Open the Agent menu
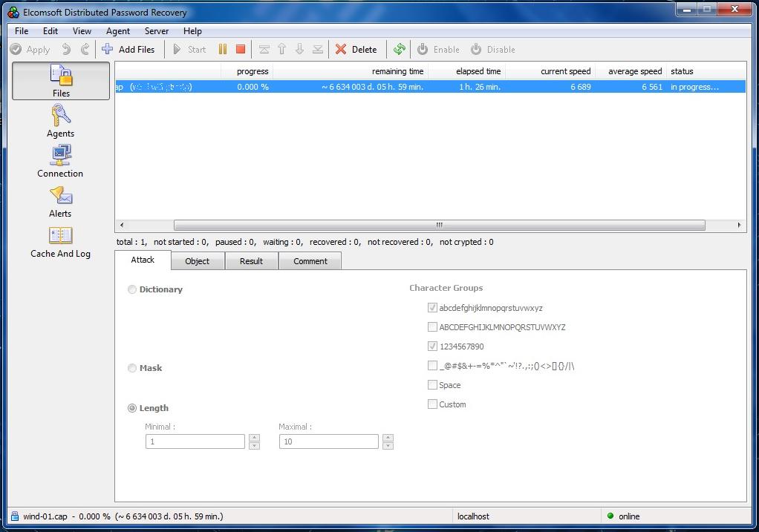This screenshot has height=532, width=759. tap(118, 31)
